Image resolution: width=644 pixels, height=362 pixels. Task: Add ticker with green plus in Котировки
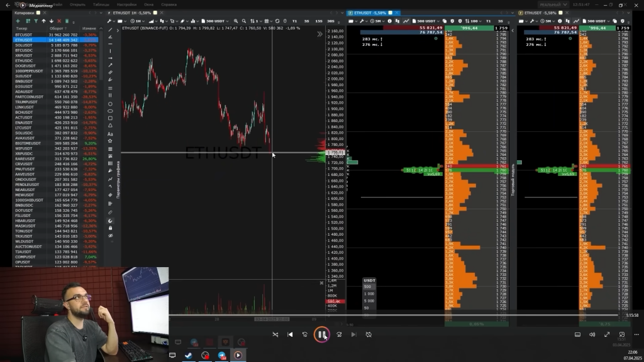18,21
